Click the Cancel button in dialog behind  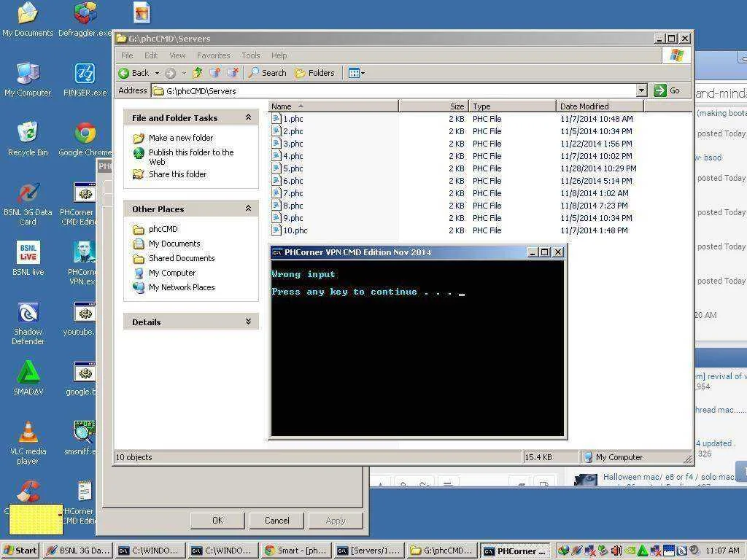point(276,521)
